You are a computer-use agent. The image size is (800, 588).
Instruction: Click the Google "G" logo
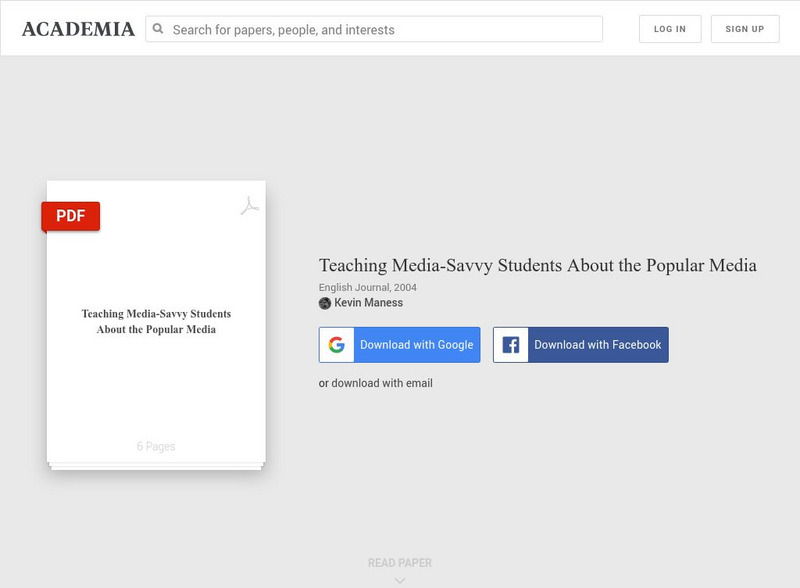(336, 345)
